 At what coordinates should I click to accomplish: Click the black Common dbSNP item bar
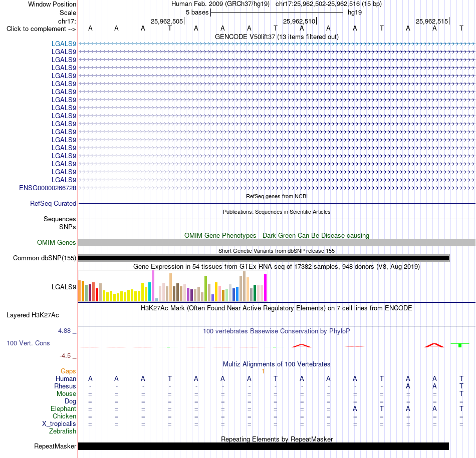(264, 258)
